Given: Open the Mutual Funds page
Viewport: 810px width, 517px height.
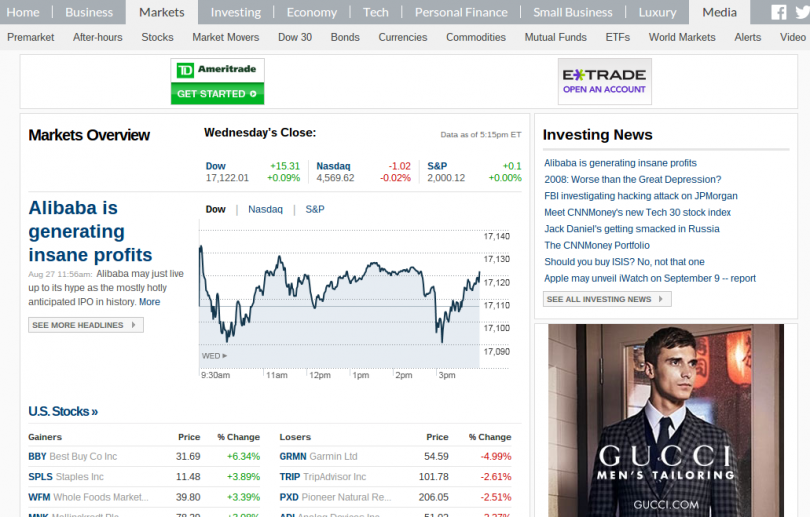Looking at the screenshot, I should click(556, 37).
